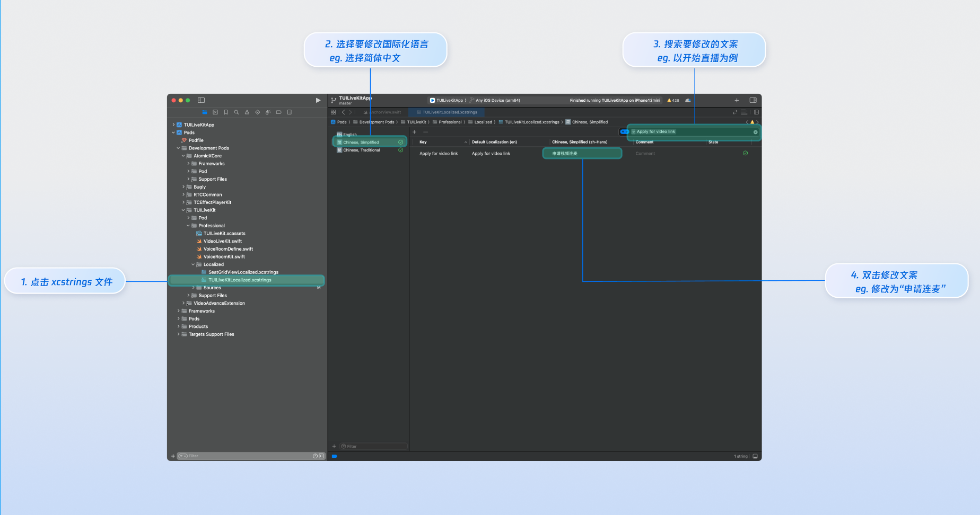The image size is (980, 515).
Task: Show the Source Control navigator
Action: click(x=215, y=112)
